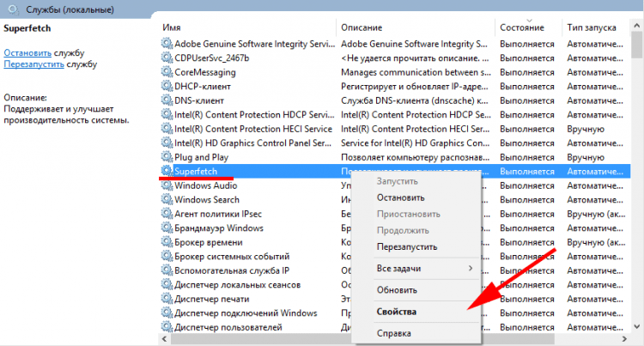Select Перезапустить from the context menu
This screenshot has height=346, width=644.
pos(407,247)
